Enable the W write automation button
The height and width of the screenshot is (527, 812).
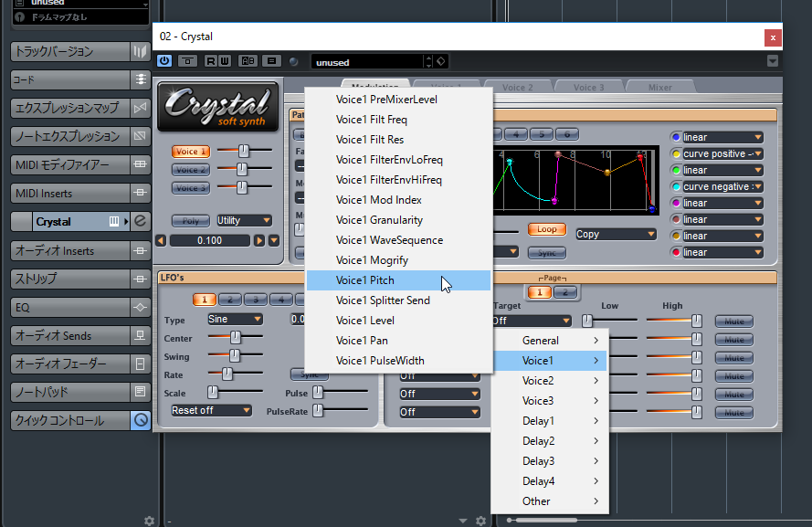[x=224, y=61]
